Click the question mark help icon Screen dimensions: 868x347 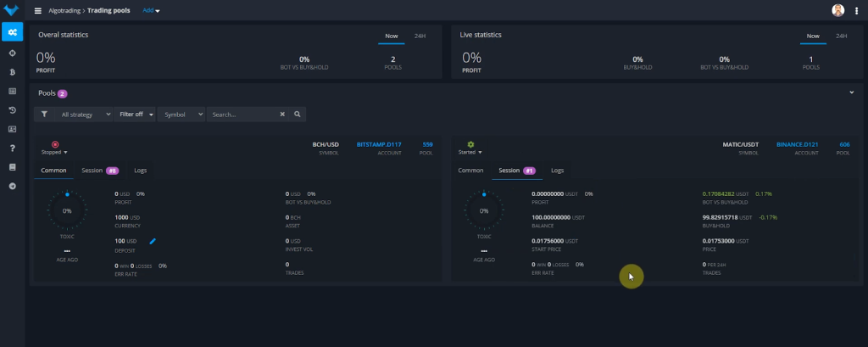click(x=12, y=148)
